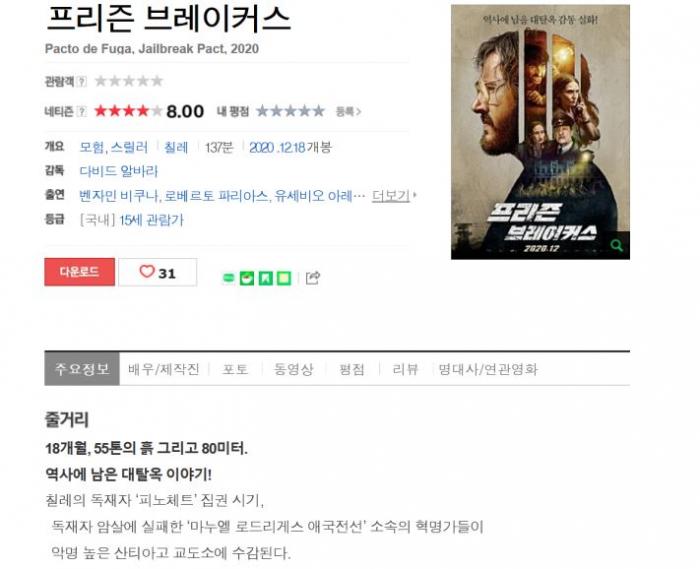Open the 등록 rating submit link
Image resolution: width=700 pixels, height=569 pixels.
coord(348,112)
